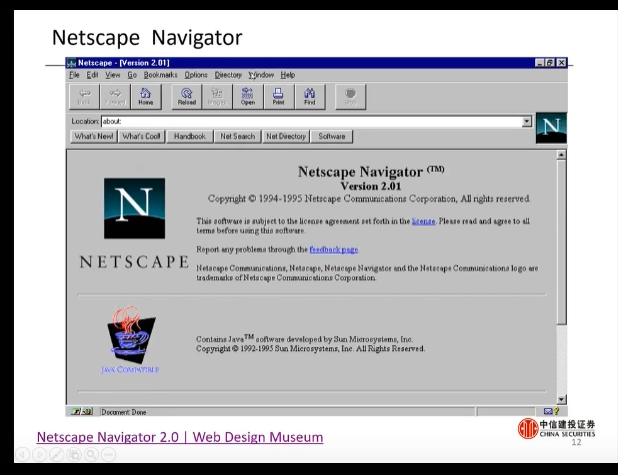
Task: Reload the current page
Action: coord(187,97)
